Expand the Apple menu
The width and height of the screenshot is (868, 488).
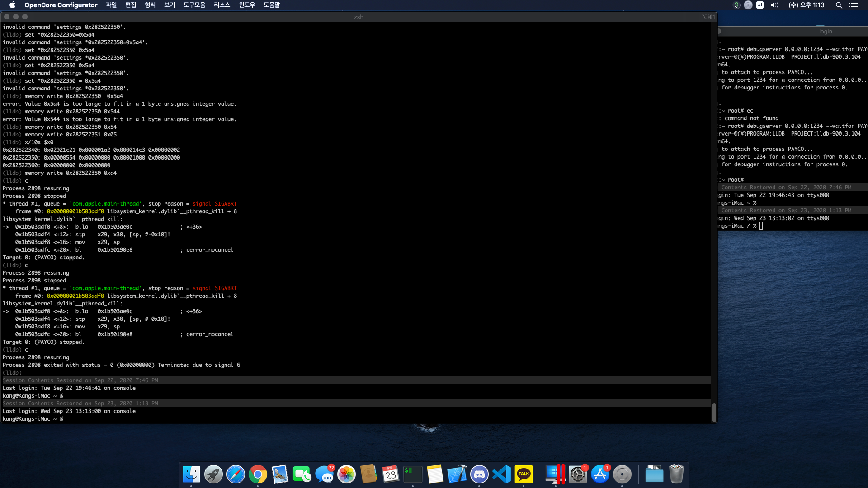coord(12,5)
